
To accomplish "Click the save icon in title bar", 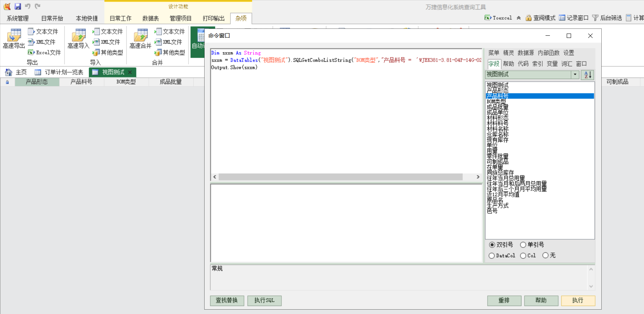I will 18,6.
